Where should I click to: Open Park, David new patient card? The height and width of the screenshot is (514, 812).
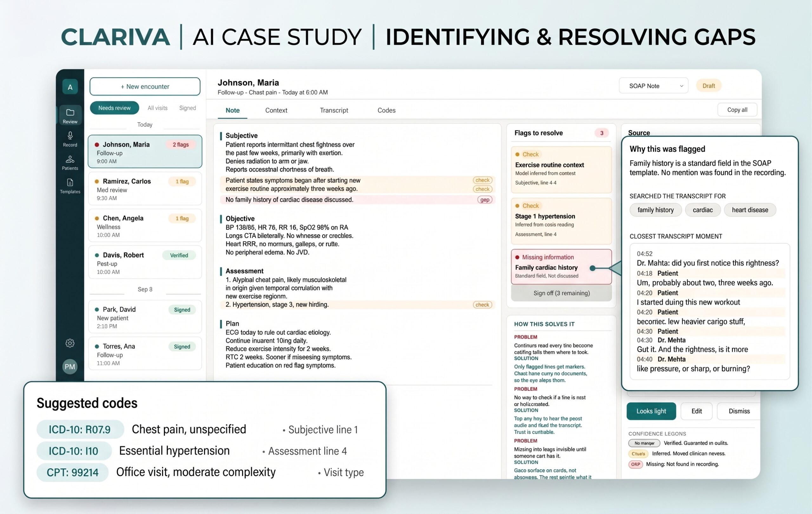[145, 317]
